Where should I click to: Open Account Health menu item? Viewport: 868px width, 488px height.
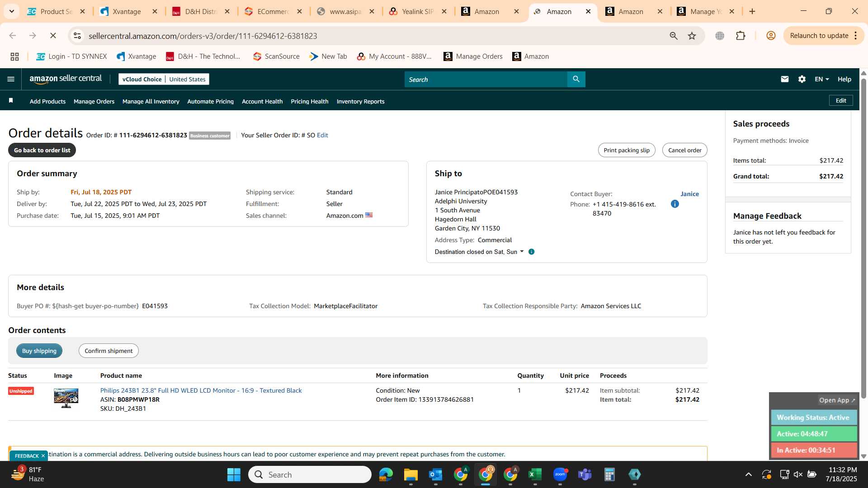coord(262,101)
